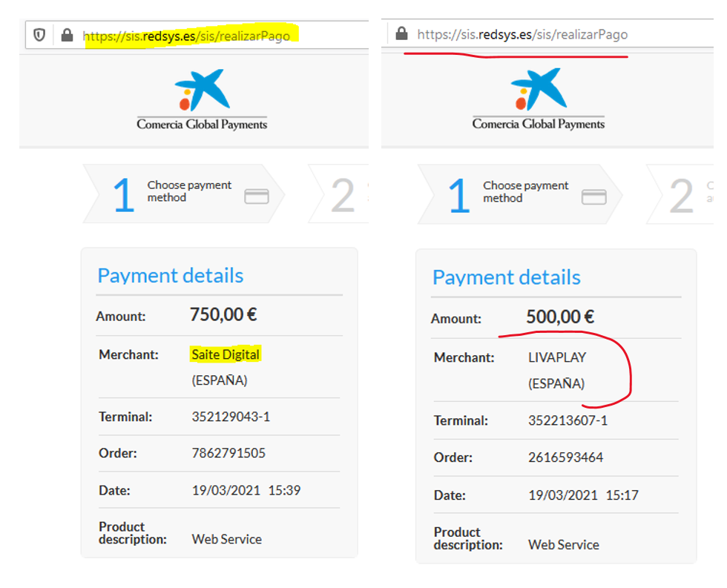The height and width of the screenshot is (588, 727).
Task: Click the highlighted Saite Digital merchant name
Action: pos(225,354)
